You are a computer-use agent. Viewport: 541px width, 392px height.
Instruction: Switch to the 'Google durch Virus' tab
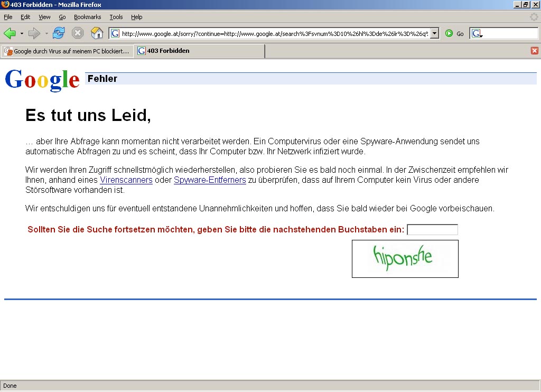tap(67, 51)
